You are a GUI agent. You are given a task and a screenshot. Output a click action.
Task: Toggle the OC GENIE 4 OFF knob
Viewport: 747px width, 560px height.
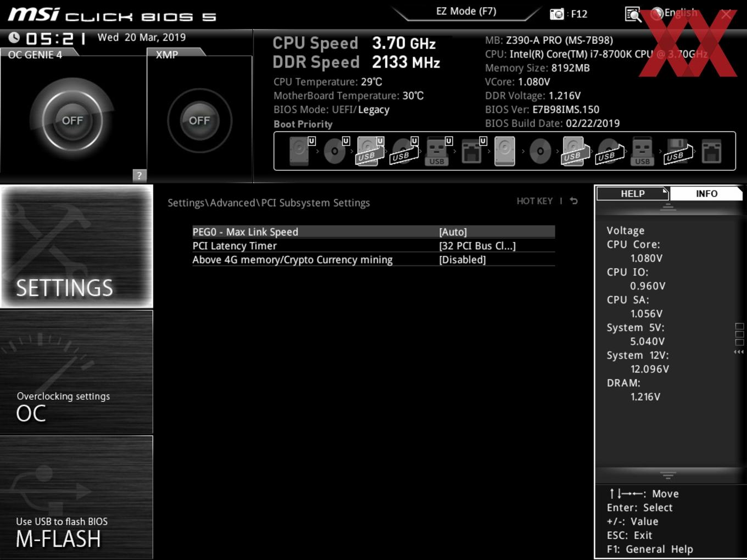[x=72, y=120]
